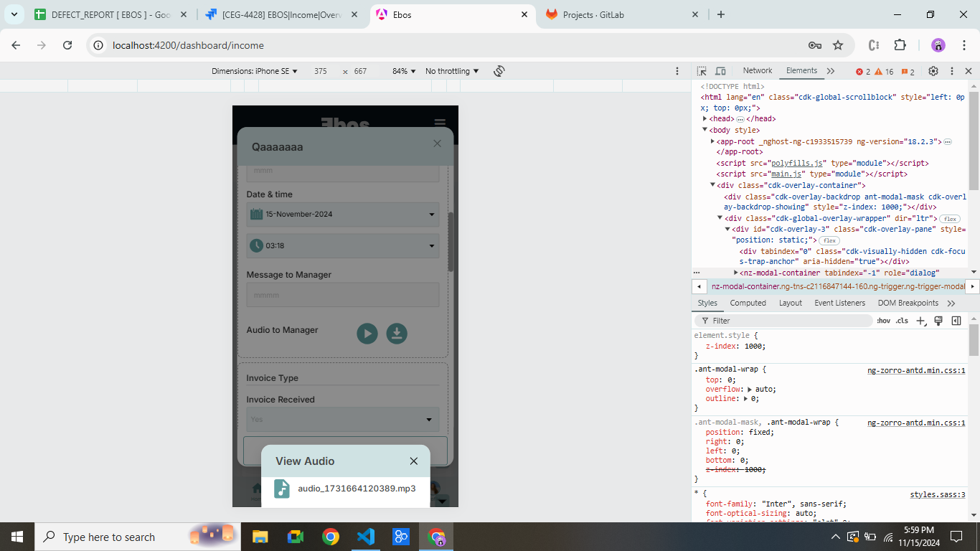Click the width field showing 375
This screenshot has width=980, height=551.
[x=321, y=71]
